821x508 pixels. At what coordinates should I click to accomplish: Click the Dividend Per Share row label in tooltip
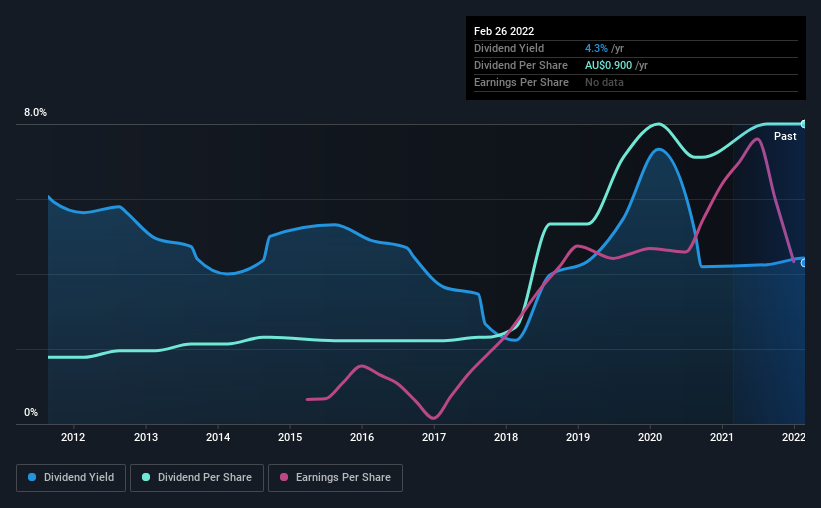520,65
